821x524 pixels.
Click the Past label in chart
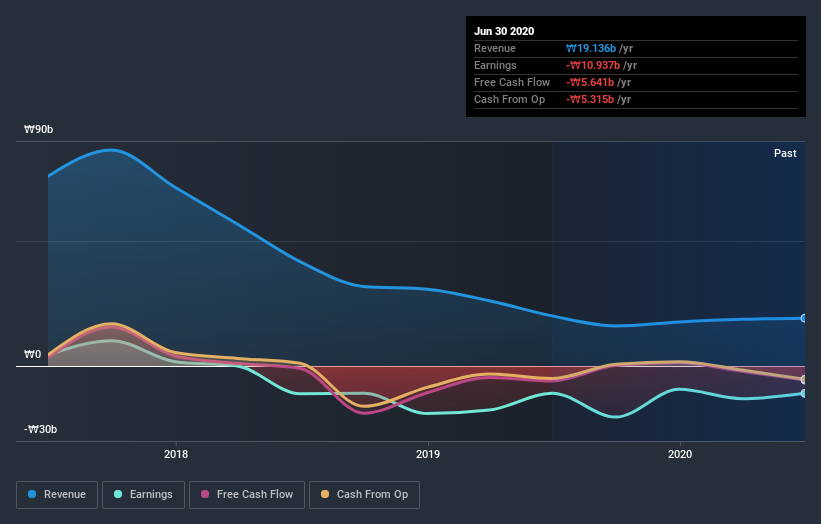[x=785, y=153]
